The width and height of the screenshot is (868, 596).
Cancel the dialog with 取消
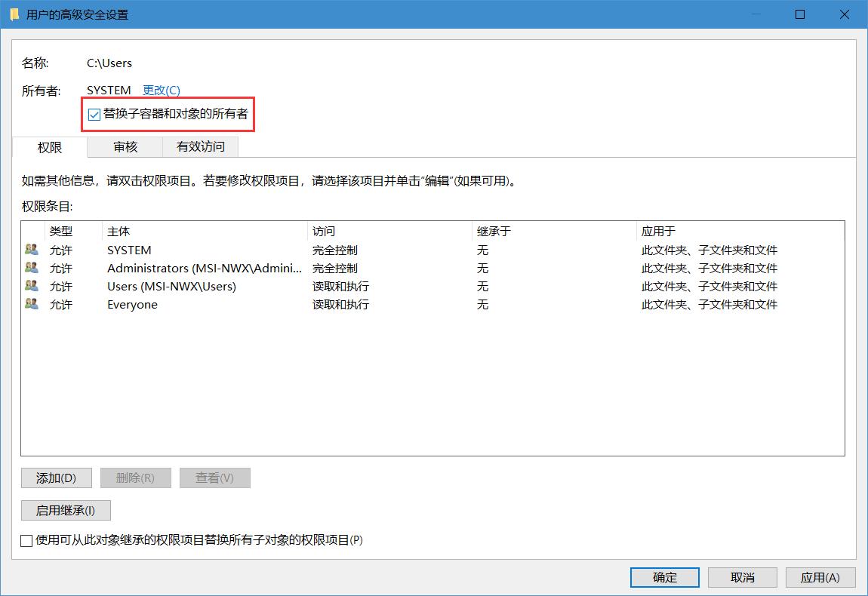(x=743, y=577)
